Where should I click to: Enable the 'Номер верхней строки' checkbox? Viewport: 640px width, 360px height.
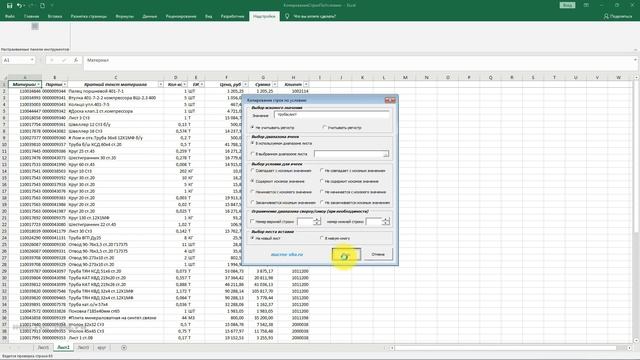253,222
